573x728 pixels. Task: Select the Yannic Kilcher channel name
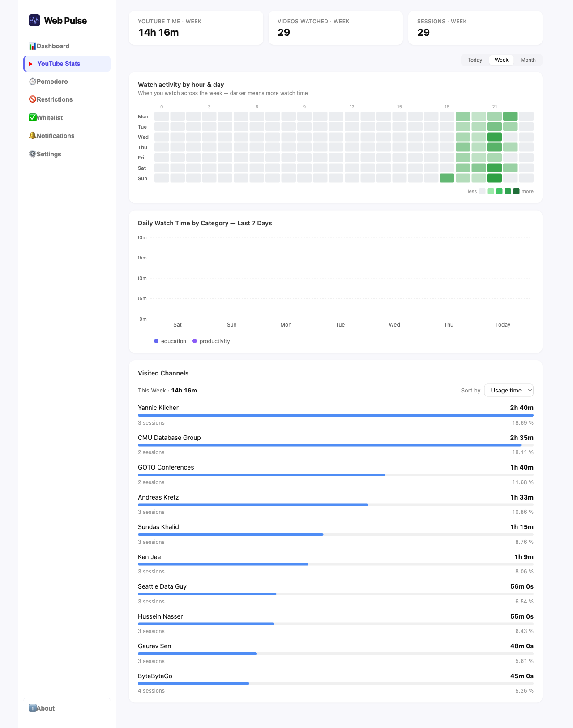158,408
